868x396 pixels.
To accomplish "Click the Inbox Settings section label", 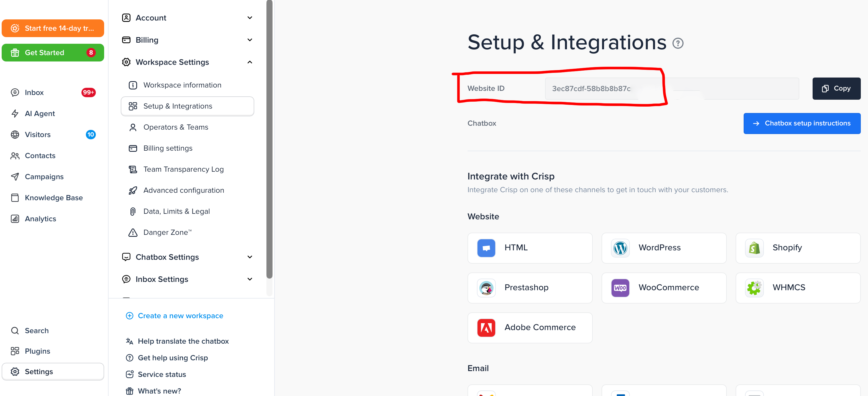I will [x=162, y=279].
